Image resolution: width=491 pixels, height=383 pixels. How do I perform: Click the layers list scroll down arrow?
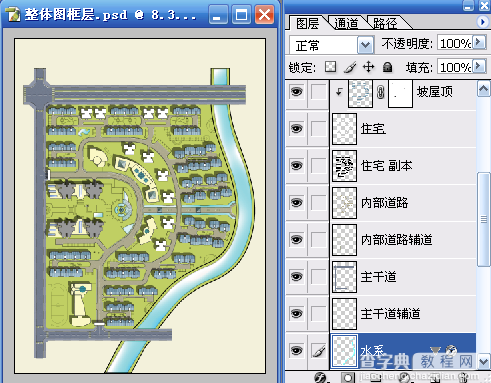(x=483, y=361)
